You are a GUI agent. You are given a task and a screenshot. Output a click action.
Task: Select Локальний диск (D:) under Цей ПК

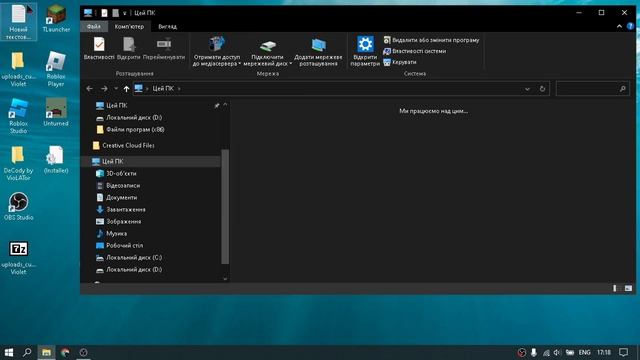point(129,270)
